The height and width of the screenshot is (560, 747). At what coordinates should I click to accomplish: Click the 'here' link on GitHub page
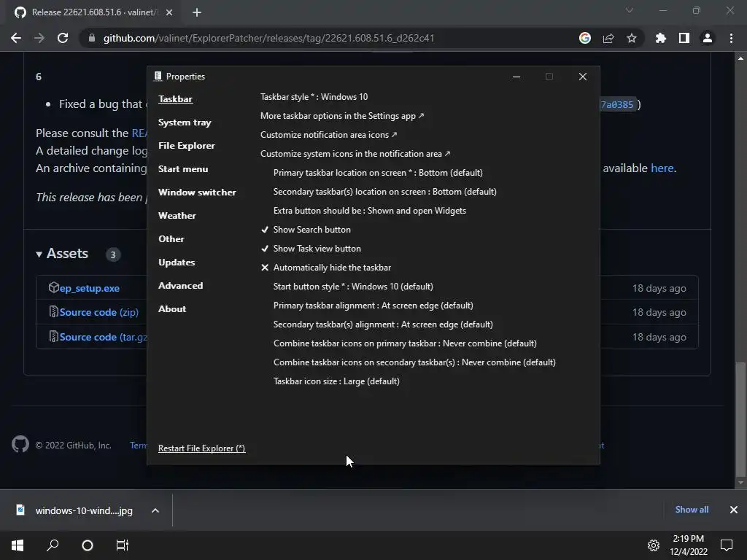[662, 168]
